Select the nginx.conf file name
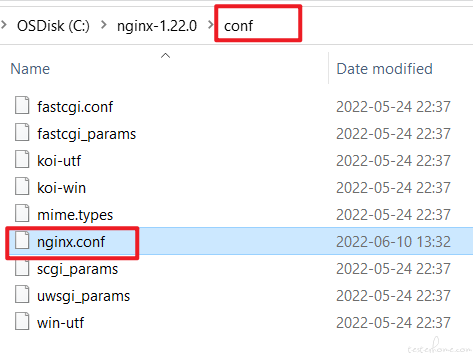The width and height of the screenshot is (473, 360). (x=71, y=242)
